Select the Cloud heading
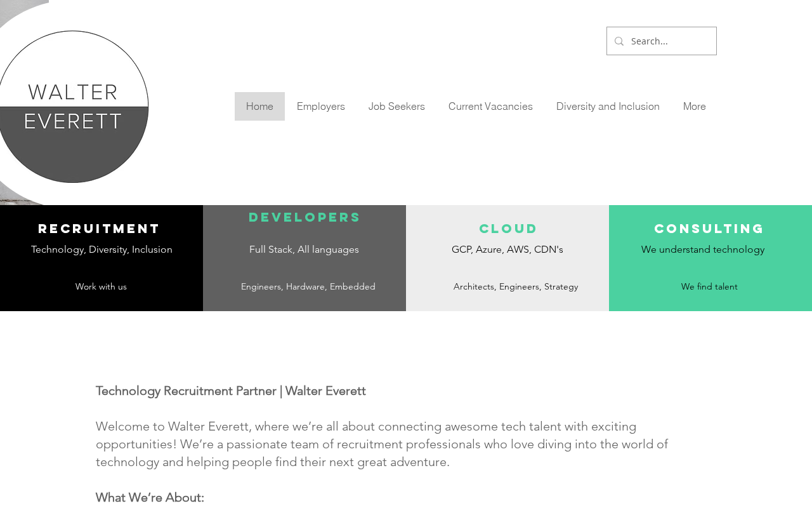 (508, 229)
